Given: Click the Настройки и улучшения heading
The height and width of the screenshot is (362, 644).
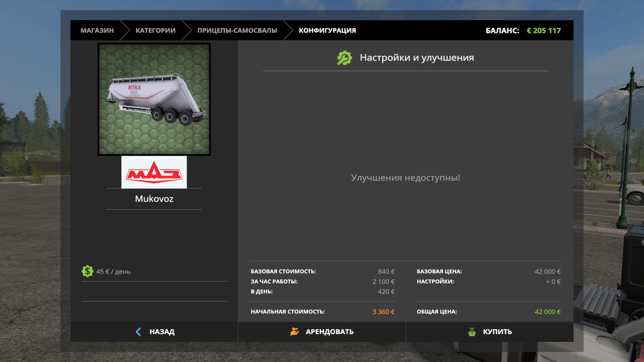Looking at the screenshot, I should [x=417, y=58].
